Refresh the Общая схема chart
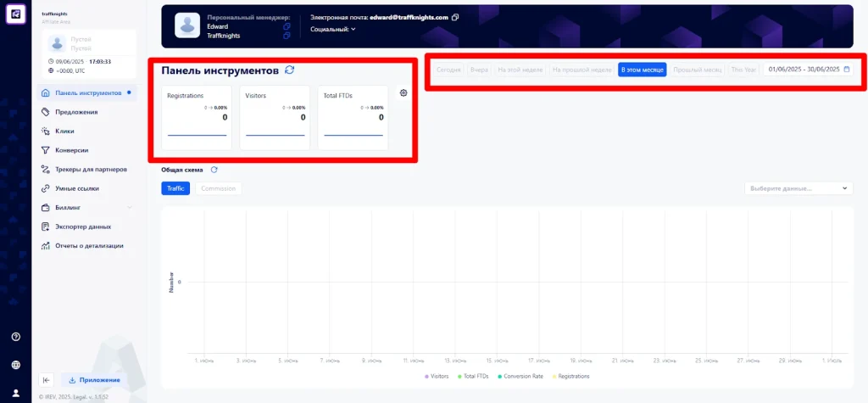The height and width of the screenshot is (403, 868). pos(214,170)
